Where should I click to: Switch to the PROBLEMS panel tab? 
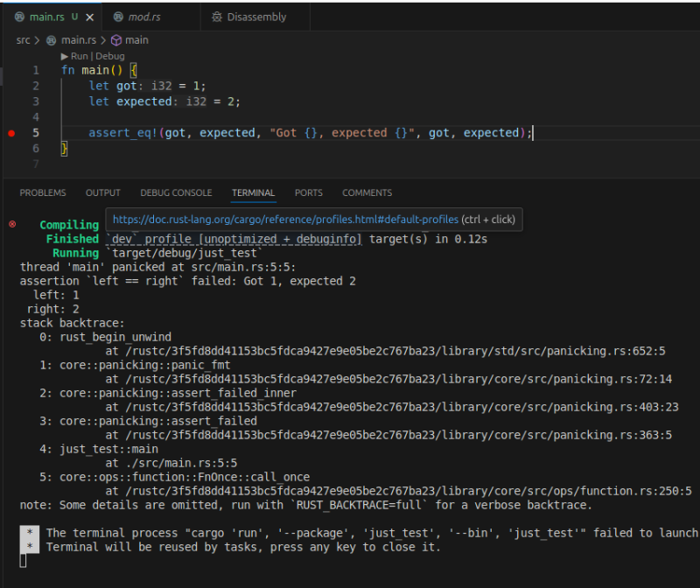[x=43, y=192]
